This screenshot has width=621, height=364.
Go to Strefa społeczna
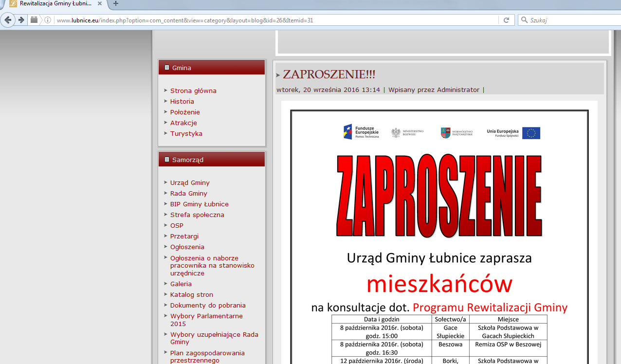[197, 215]
